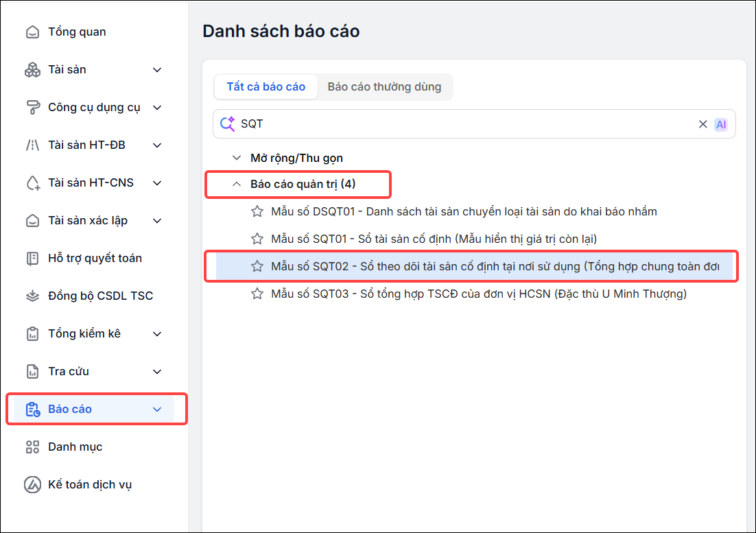Viewport: 756px width, 533px height.
Task: Star the SQT03 report as favorite
Action: (x=257, y=294)
